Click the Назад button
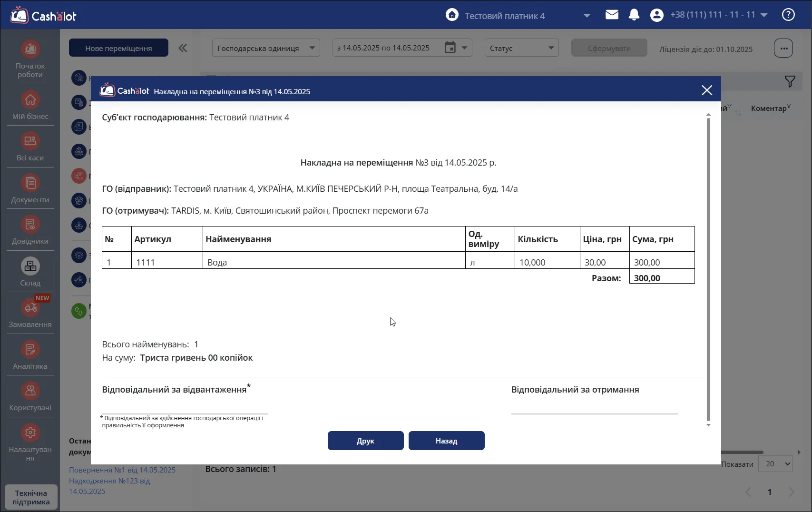Image resolution: width=812 pixels, height=512 pixels. tap(446, 441)
